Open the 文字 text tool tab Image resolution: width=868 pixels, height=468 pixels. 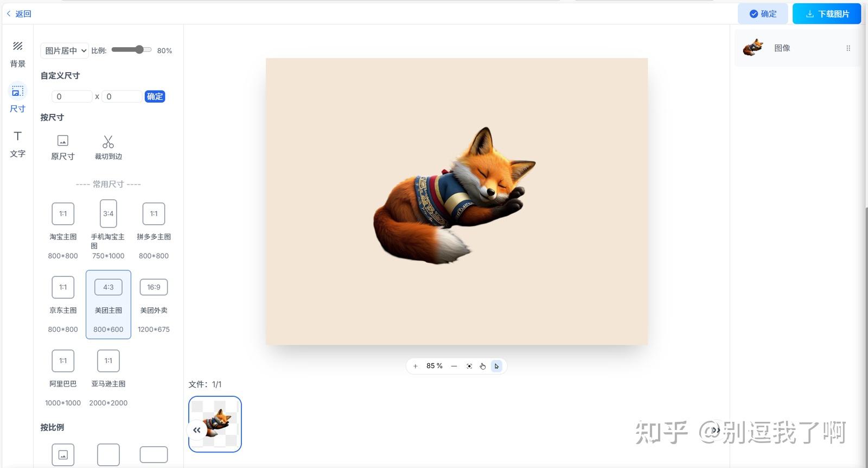[18, 144]
